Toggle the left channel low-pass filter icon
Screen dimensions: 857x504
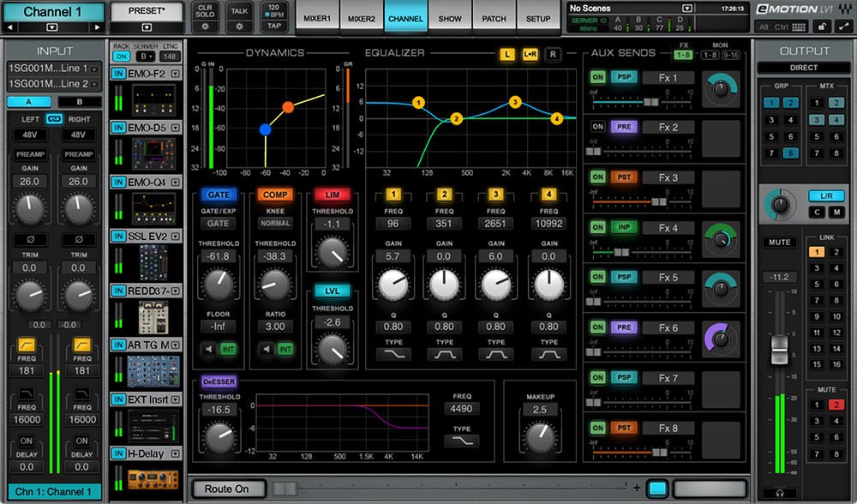[27, 393]
